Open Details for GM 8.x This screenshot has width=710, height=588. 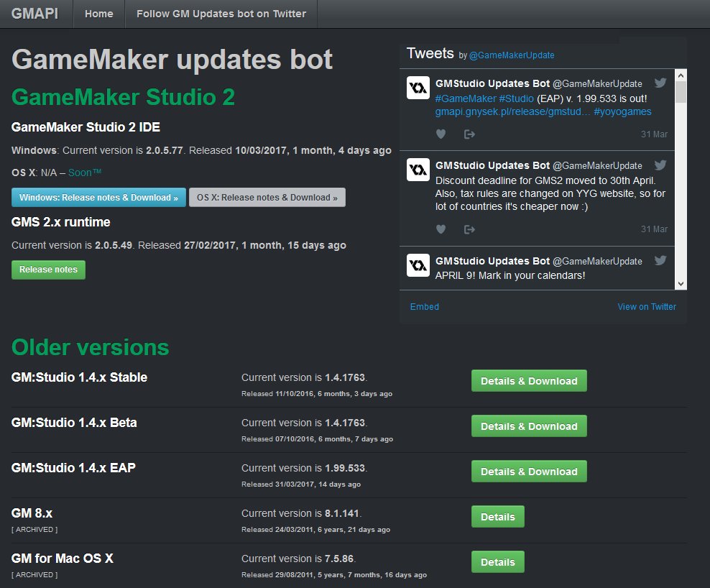pos(497,517)
